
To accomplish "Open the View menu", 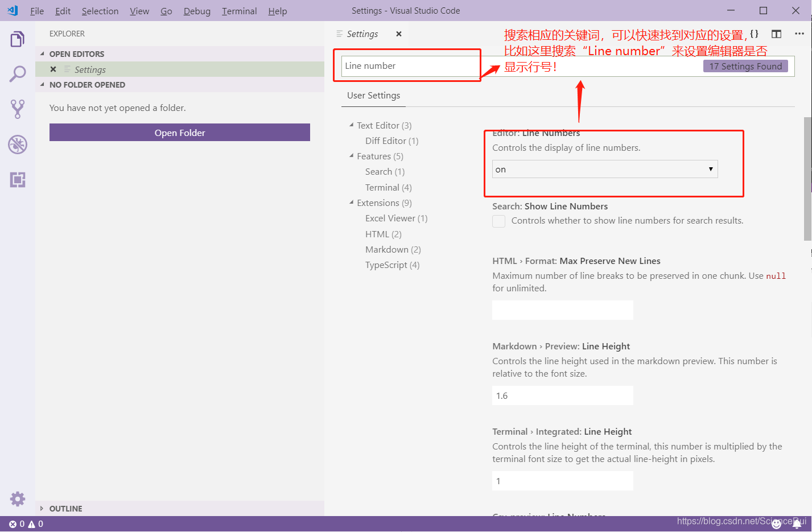I will click(x=139, y=11).
